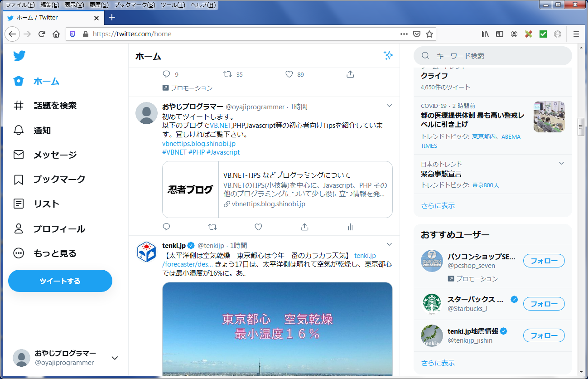This screenshot has height=379, width=588.
Task: Close the ホーム / Twitter tab
Action: 96,18
